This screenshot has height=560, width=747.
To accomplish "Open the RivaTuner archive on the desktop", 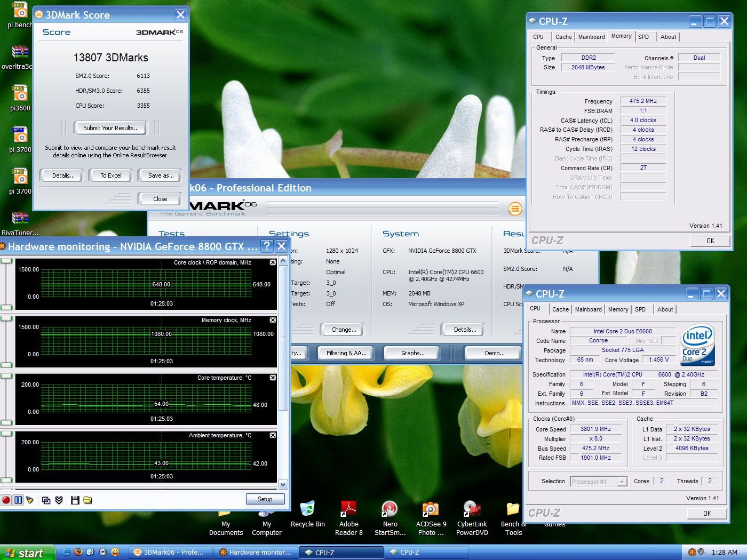I will (20, 223).
